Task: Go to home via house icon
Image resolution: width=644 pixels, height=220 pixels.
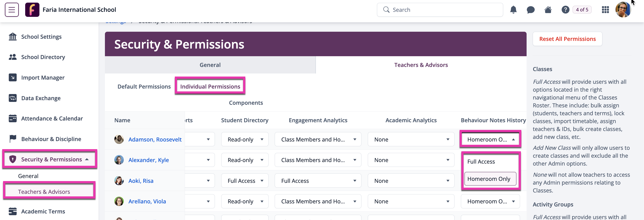Action: [548, 10]
